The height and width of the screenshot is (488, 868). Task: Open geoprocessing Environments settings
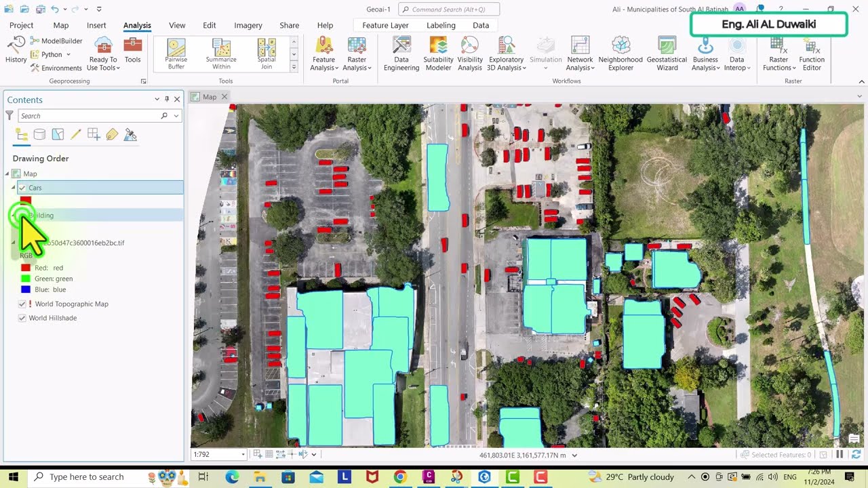[x=56, y=68]
